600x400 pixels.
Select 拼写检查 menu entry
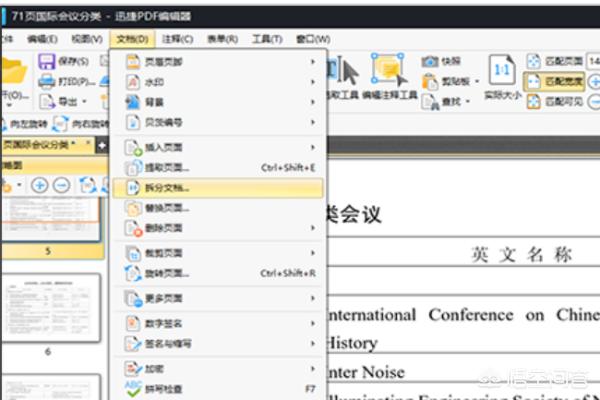[x=218, y=389]
